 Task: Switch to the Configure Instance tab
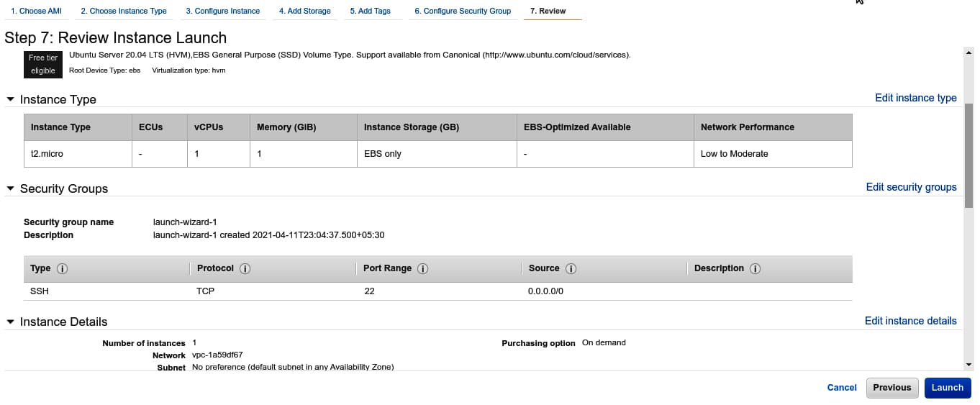(223, 11)
